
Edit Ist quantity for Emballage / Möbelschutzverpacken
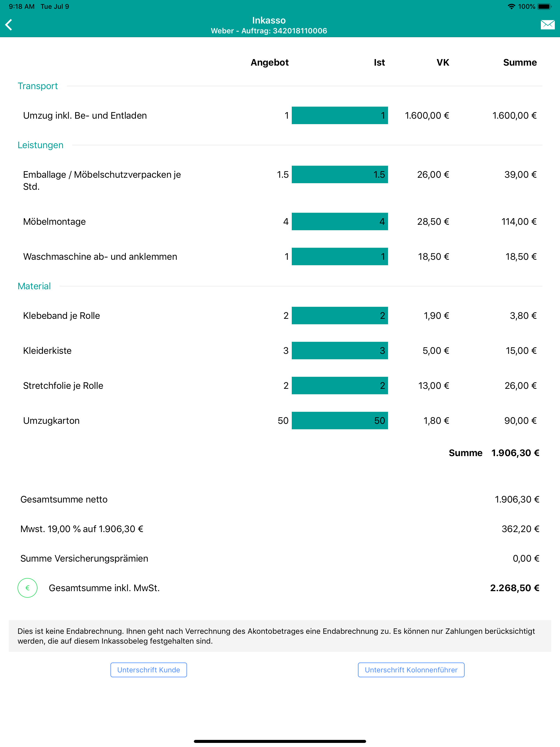[x=339, y=174]
